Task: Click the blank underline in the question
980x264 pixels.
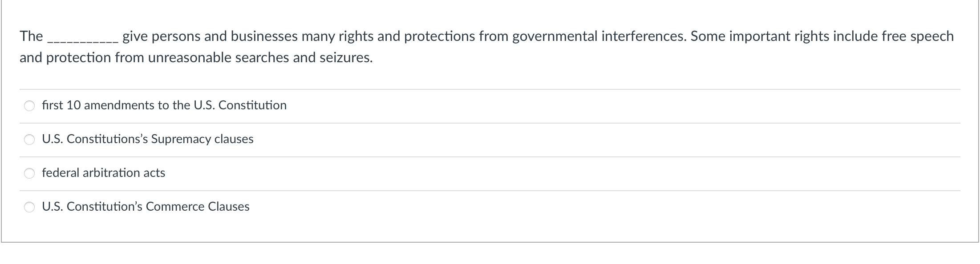Action: click(x=83, y=41)
